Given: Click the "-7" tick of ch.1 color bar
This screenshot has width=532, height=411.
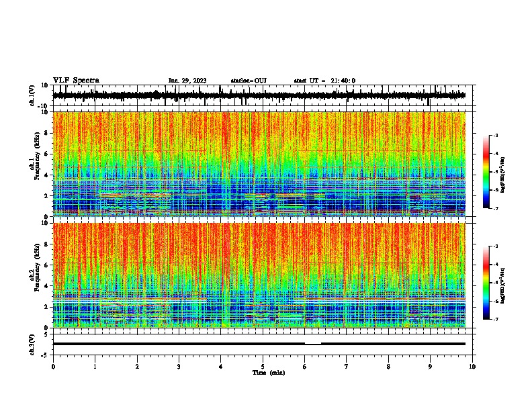Looking at the screenshot, I should pyautogui.click(x=495, y=208).
